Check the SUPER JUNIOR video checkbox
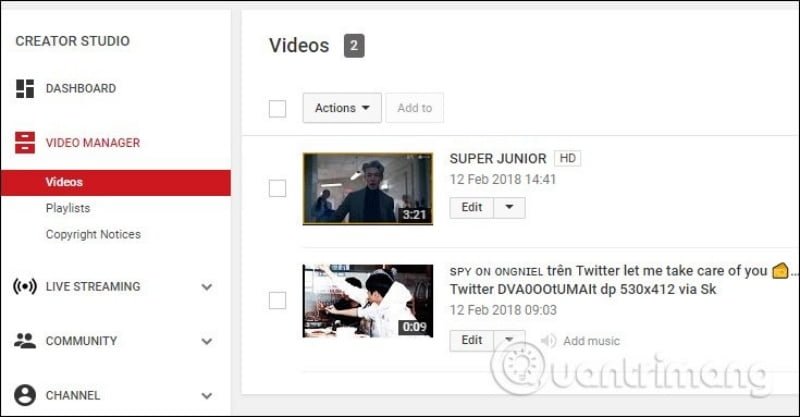 [x=277, y=188]
